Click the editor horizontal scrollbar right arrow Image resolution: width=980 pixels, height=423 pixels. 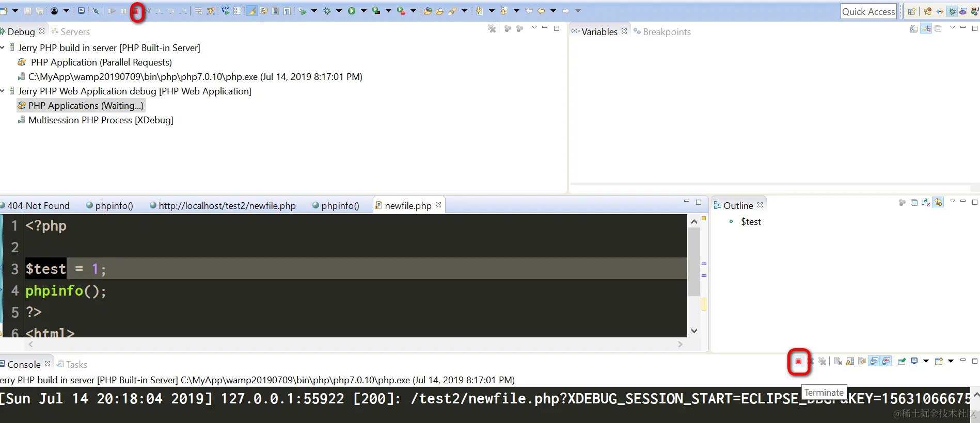point(680,344)
